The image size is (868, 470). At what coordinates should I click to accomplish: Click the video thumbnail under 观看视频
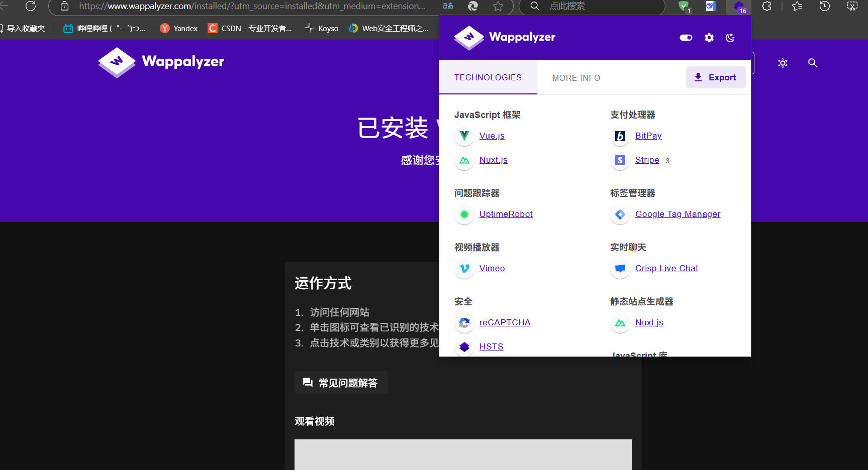[x=463, y=454]
